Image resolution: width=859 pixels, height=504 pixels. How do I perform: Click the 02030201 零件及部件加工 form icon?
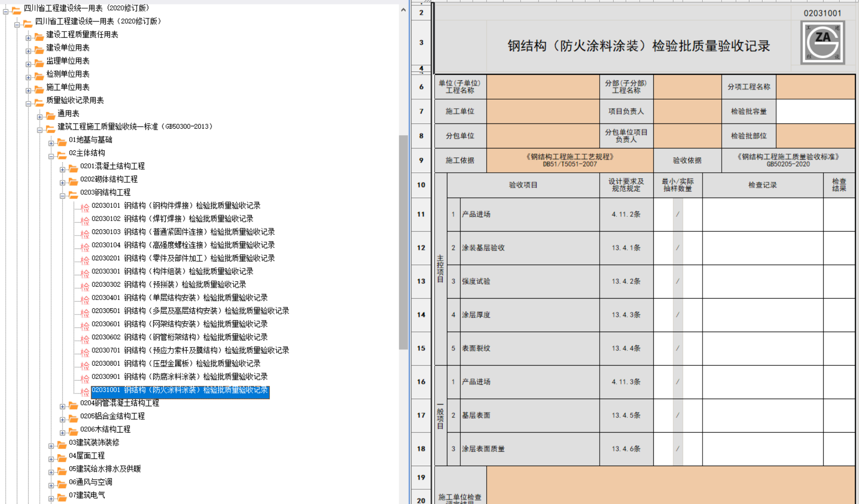tap(85, 260)
